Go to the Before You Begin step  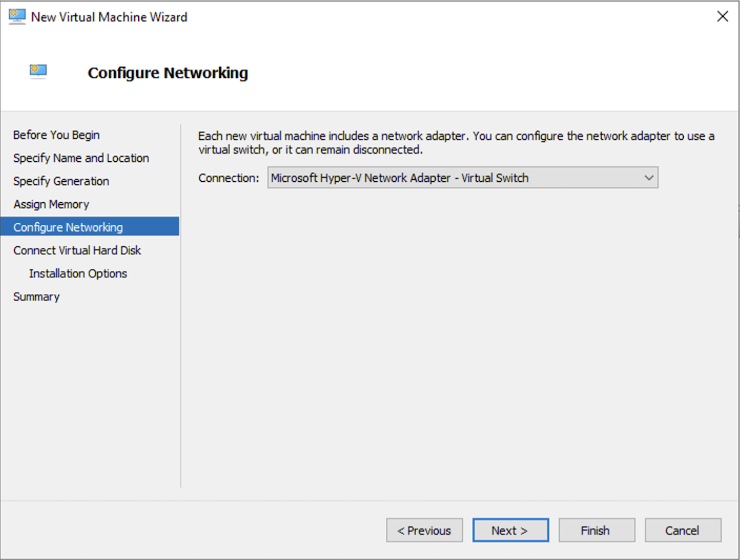[56, 134]
